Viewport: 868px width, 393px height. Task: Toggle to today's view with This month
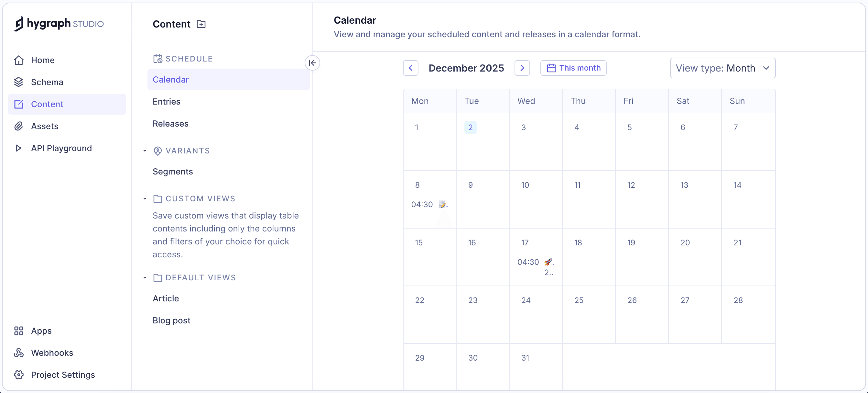573,68
